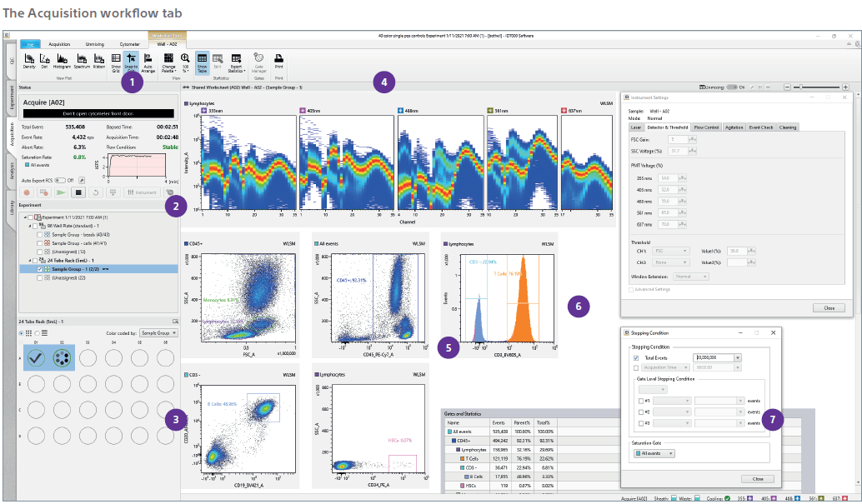Select tube position A2 in rack
The width and height of the screenshot is (862, 504).
pyautogui.click(x=63, y=357)
